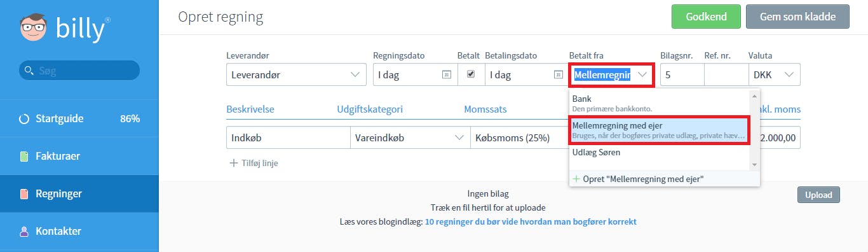Open the Valuta DKK dropdown

click(x=774, y=74)
